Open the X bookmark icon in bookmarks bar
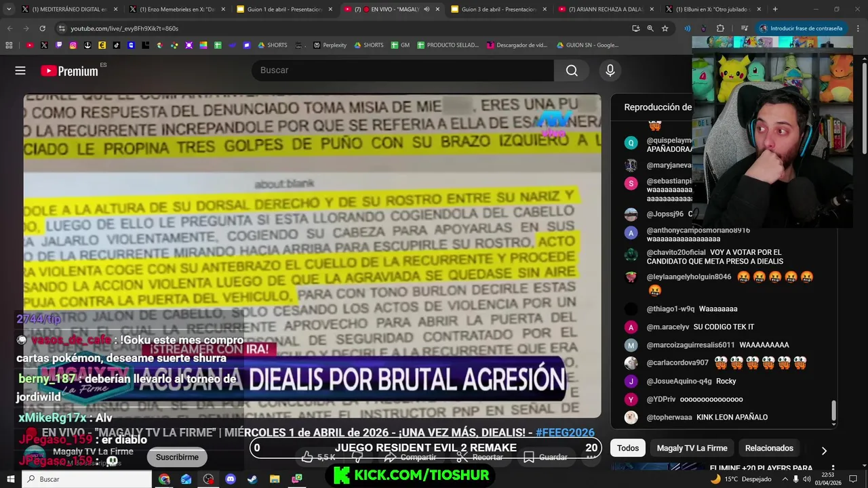The height and width of the screenshot is (488, 868). (44, 45)
